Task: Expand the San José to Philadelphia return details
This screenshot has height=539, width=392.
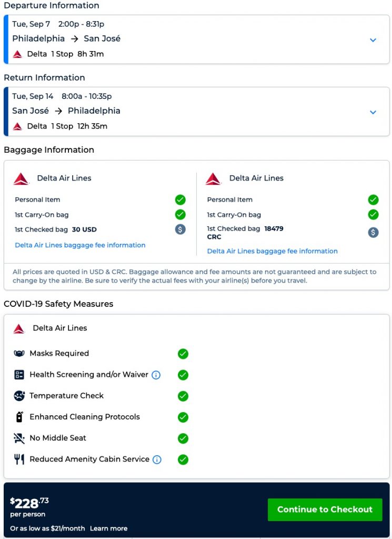Action: 373,112
